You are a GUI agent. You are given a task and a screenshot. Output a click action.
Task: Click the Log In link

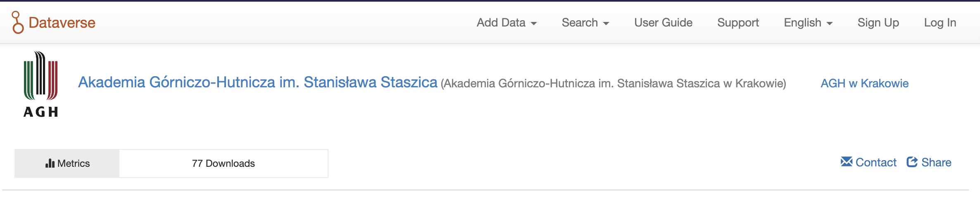coord(940,23)
